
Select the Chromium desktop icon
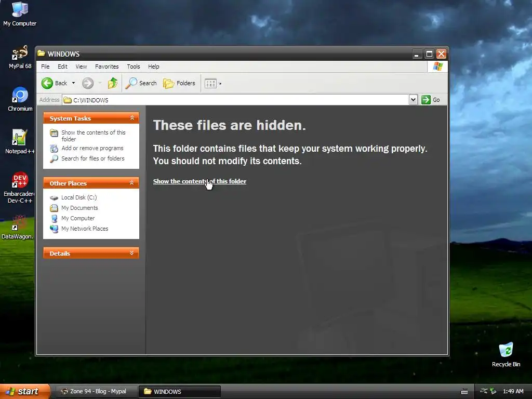(x=20, y=99)
